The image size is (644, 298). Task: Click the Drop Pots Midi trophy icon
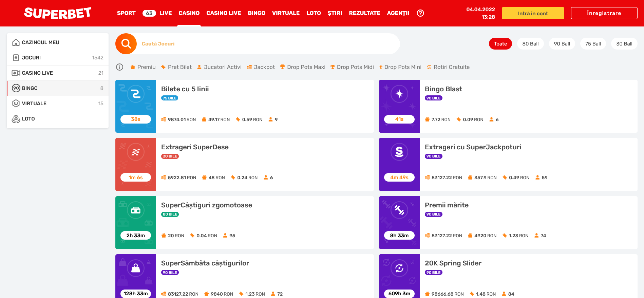(x=333, y=67)
